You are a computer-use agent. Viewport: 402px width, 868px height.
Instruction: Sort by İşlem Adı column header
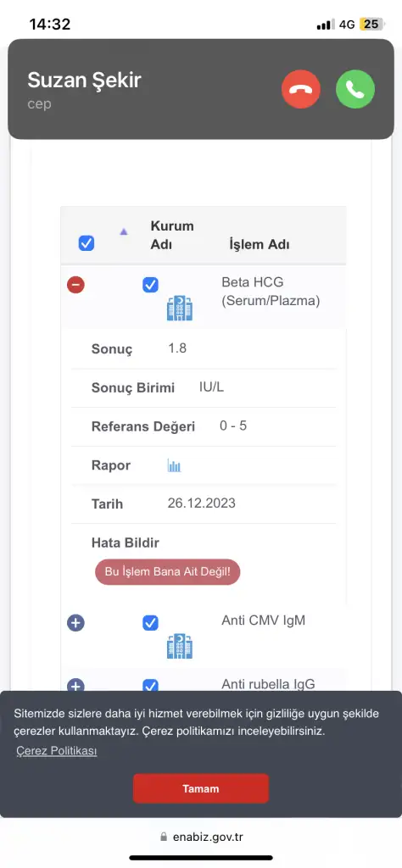(x=260, y=245)
